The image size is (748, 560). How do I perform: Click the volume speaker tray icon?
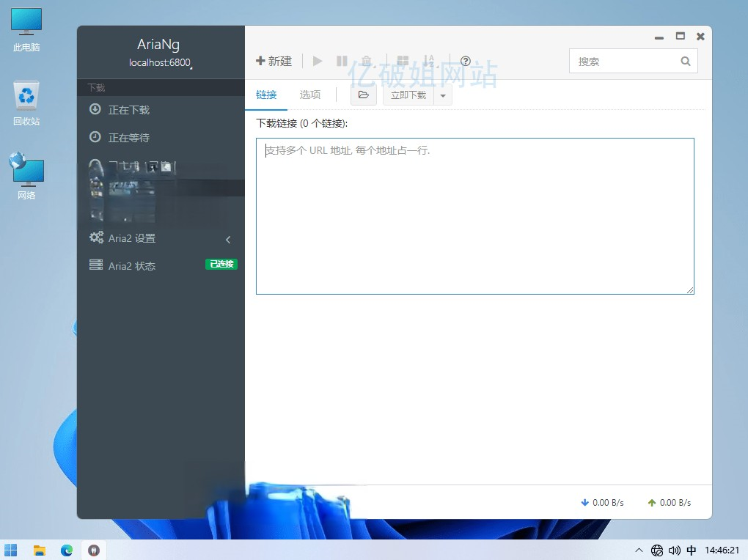(x=674, y=550)
